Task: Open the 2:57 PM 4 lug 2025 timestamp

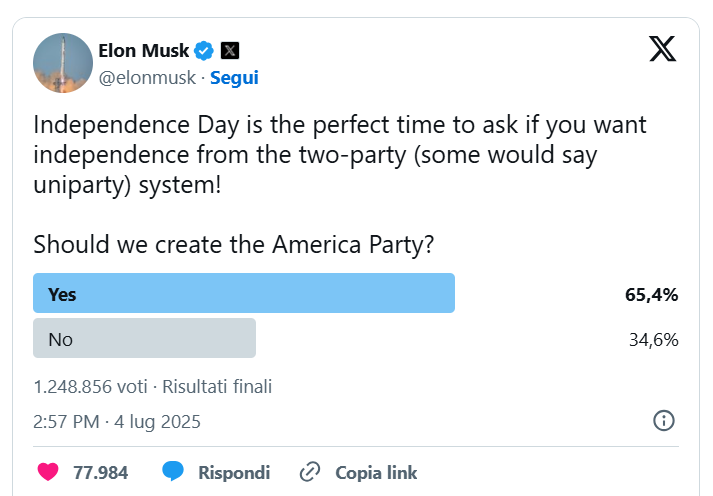Action: pyautogui.click(x=117, y=422)
